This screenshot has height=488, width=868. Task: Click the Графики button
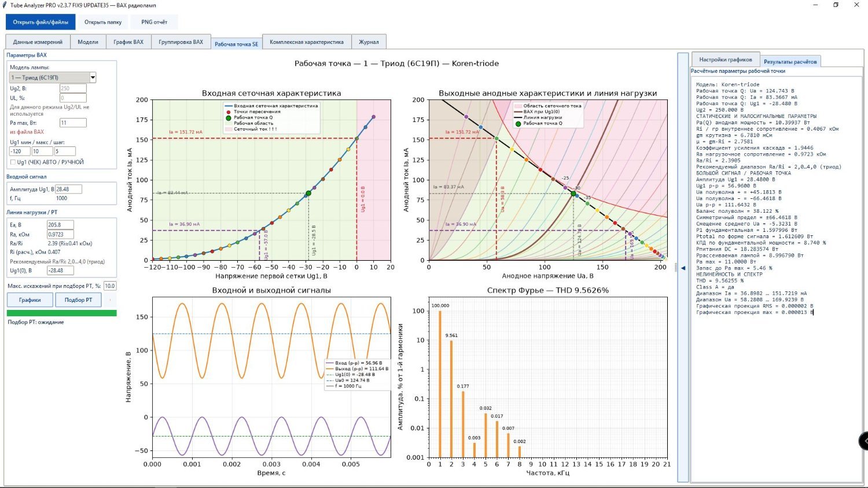point(30,300)
